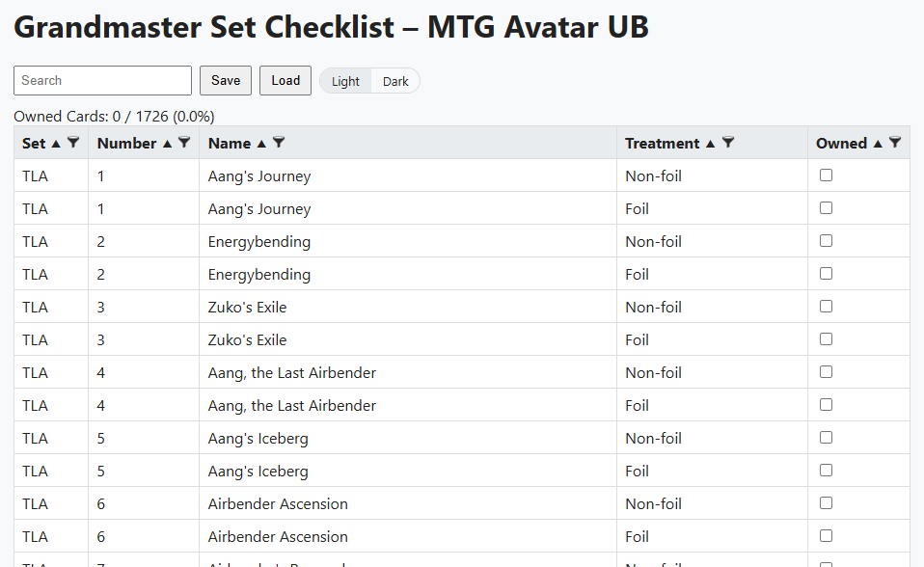
Task: Click the sort arrow on the Number column
Action: tap(166, 143)
